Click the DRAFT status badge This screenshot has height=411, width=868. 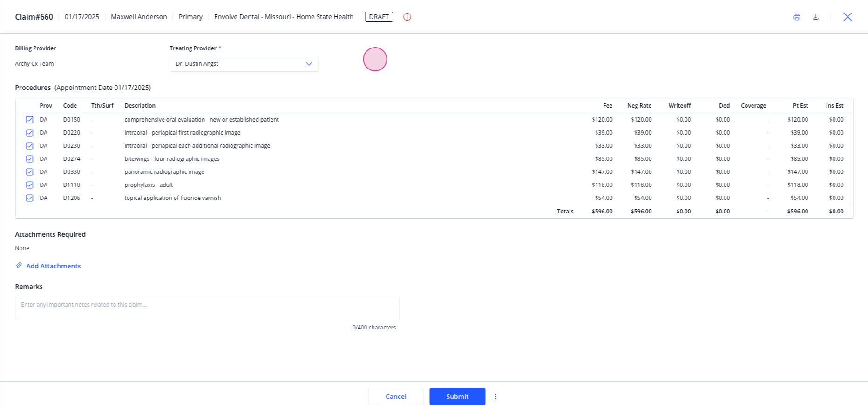click(x=379, y=17)
